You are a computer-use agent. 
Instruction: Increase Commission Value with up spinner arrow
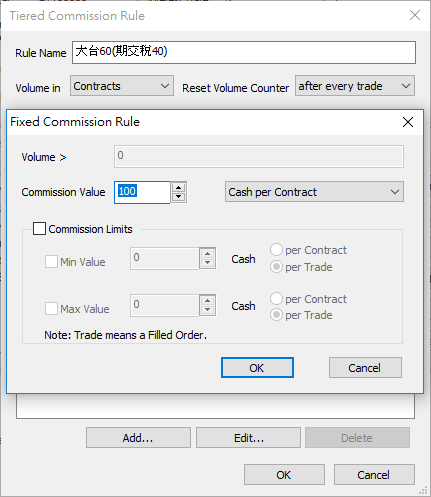coord(179,188)
